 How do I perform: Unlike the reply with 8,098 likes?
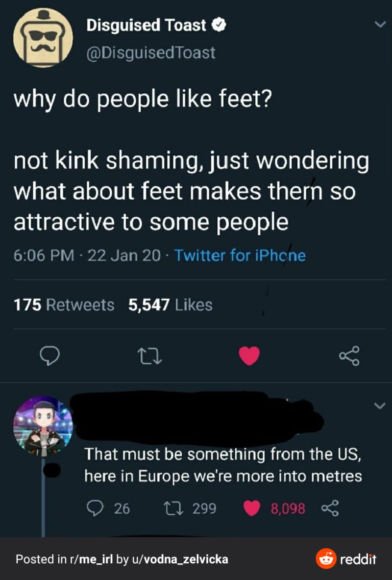(252, 509)
